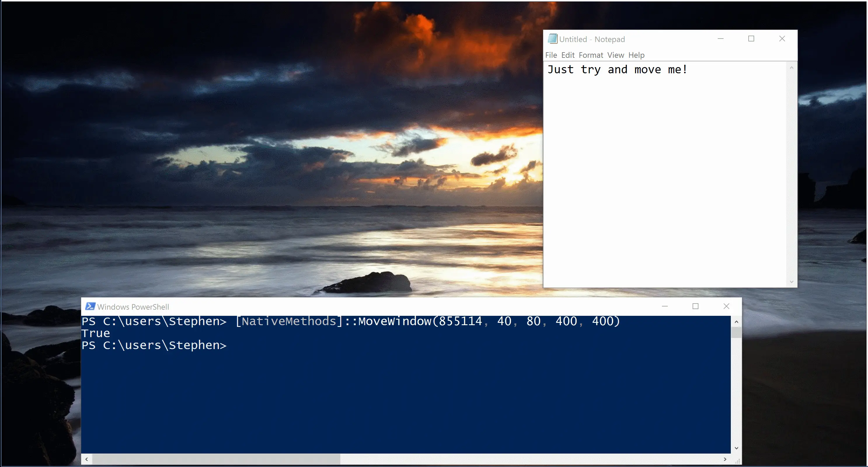Expand the Notepad window maximize button
This screenshot has height=467, width=868.
(x=751, y=38)
